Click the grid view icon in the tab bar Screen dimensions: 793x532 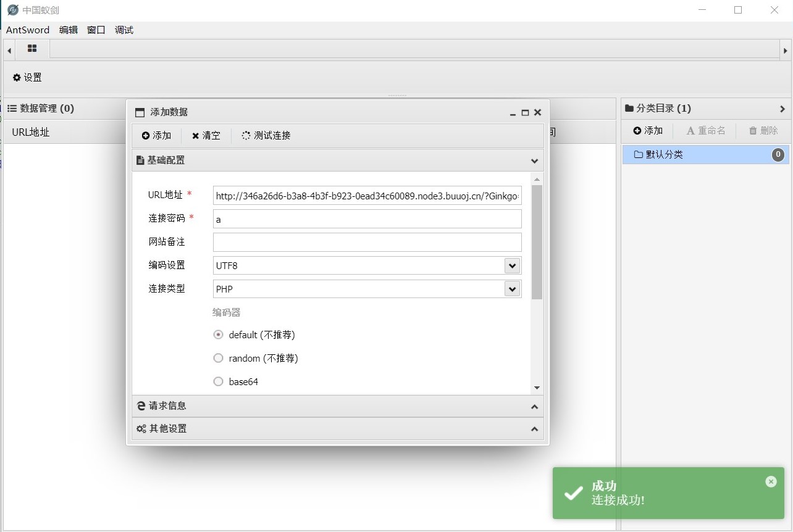32,49
